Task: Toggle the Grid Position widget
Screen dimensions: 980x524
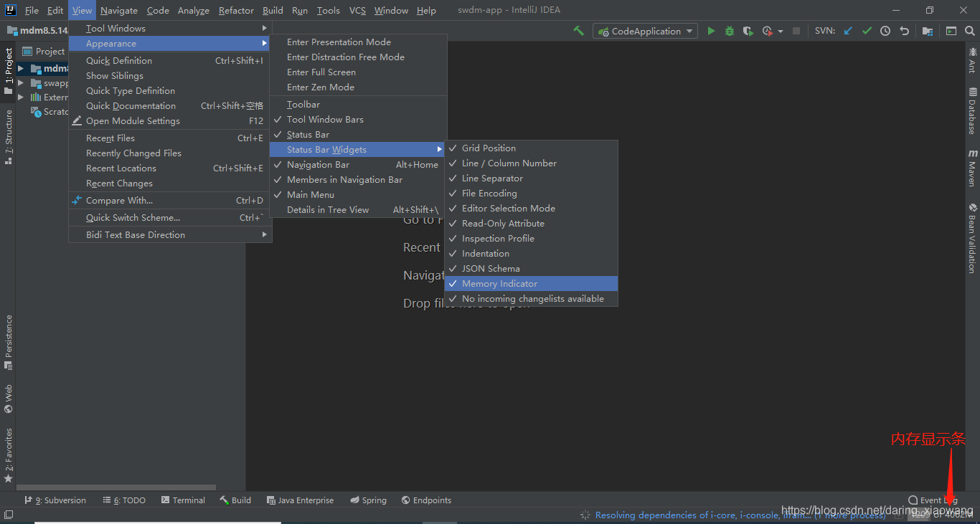Action: click(x=531, y=148)
